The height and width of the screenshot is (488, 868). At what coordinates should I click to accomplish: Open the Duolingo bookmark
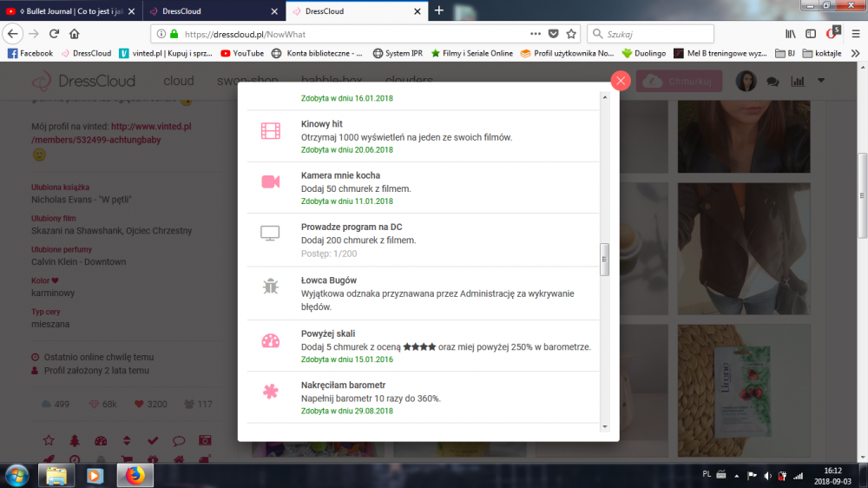pos(643,53)
